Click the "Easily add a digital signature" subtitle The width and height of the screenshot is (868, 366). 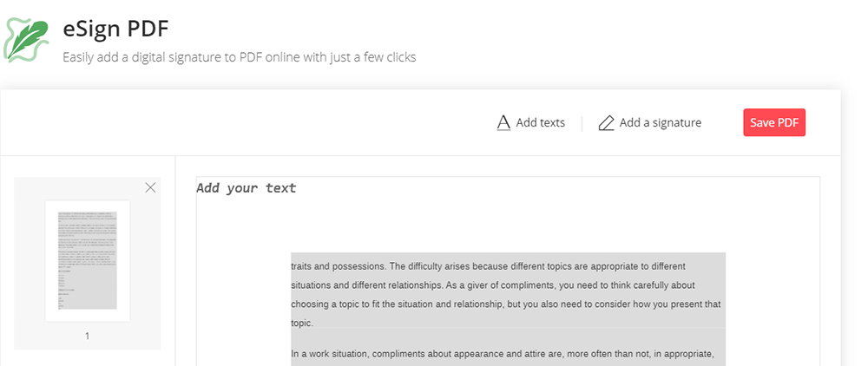(239, 58)
